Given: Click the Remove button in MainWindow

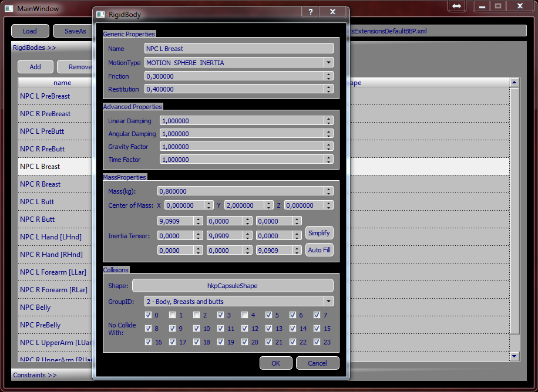Looking at the screenshot, I should 75,67.
